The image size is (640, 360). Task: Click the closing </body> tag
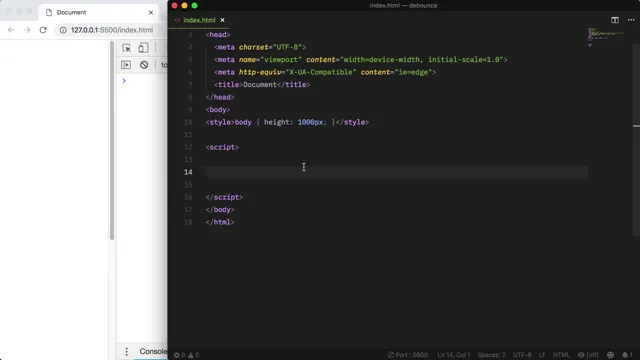[220, 210]
